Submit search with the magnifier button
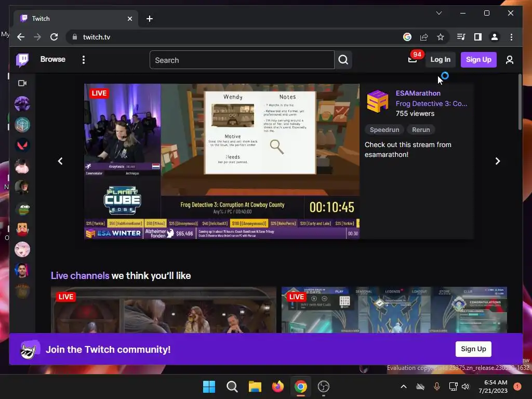Viewport: 532px width, 399px height. coord(343,60)
